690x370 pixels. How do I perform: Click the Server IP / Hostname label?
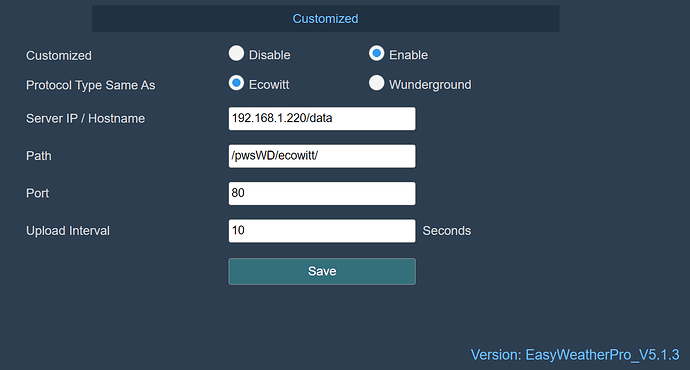click(85, 118)
